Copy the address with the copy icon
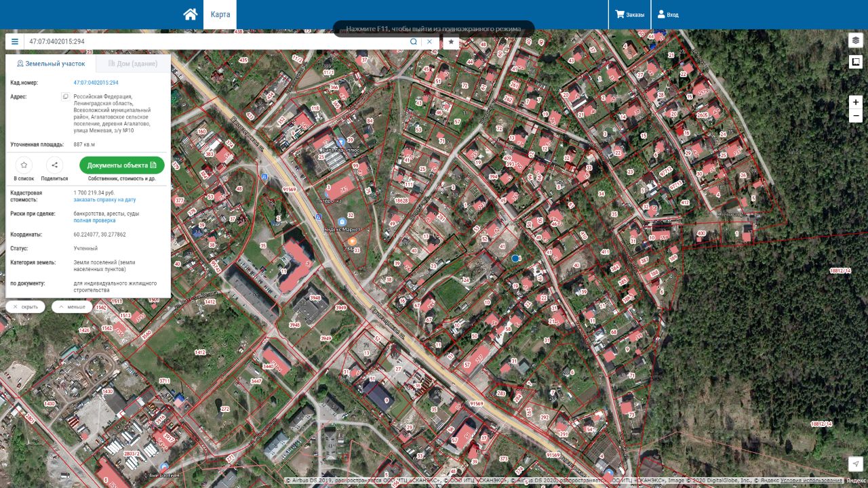Screen dimensions: 868x488 66,97
